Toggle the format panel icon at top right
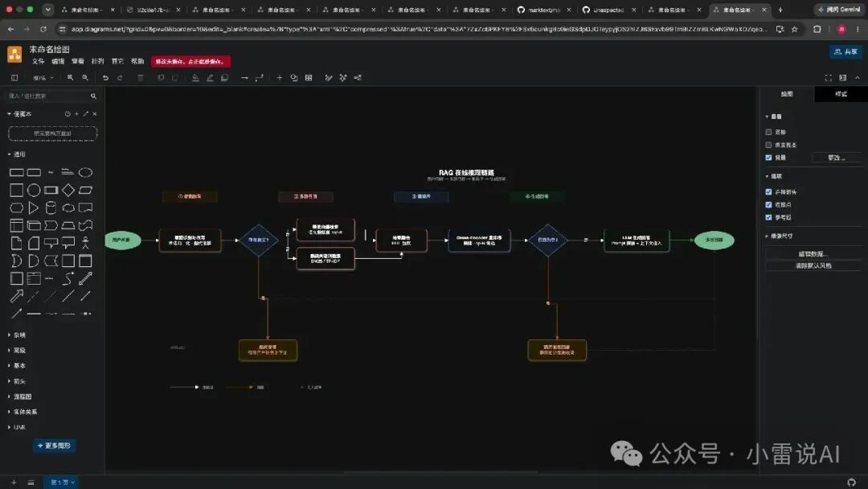Image resolution: width=868 pixels, height=489 pixels. tap(842, 78)
